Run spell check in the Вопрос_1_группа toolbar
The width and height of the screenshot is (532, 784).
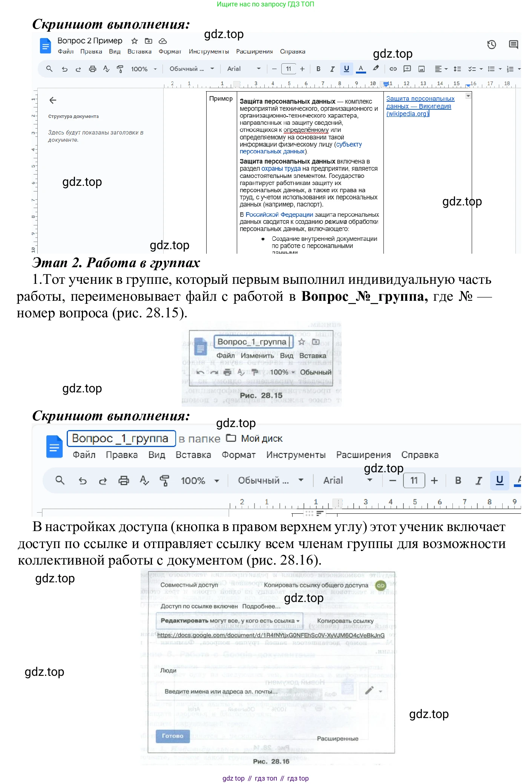click(144, 480)
